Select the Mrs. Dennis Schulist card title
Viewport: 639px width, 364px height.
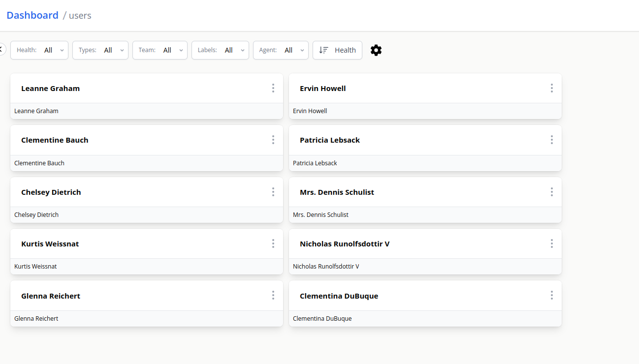[x=337, y=192]
